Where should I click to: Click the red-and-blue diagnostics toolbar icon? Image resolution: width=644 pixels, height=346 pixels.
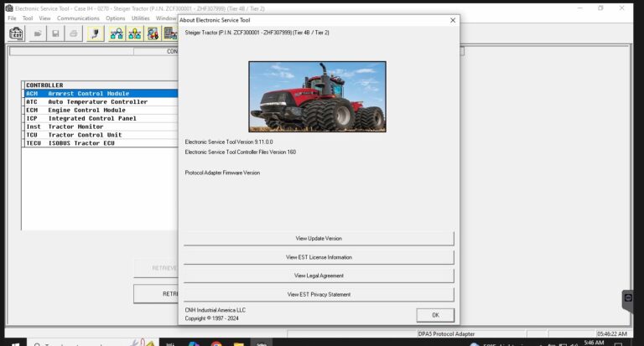pos(153,34)
